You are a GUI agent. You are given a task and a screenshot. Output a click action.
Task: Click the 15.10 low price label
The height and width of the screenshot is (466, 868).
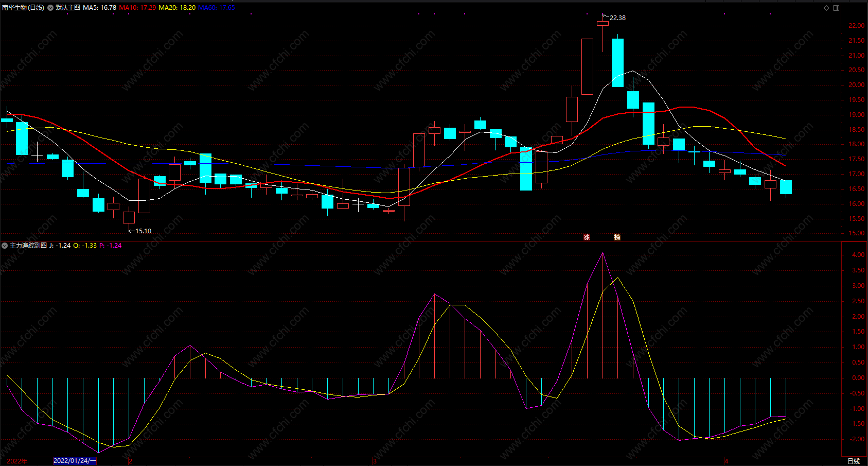pyautogui.click(x=143, y=231)
